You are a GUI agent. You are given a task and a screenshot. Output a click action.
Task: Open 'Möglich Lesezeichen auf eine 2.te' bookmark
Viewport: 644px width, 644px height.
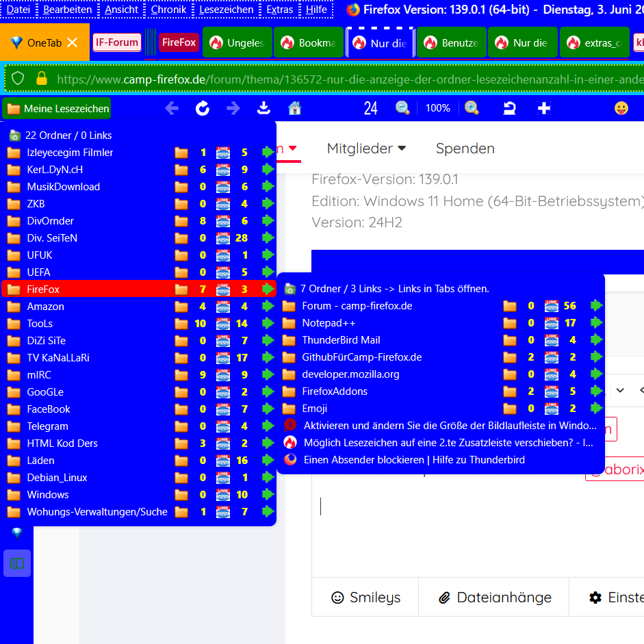pos(441,443)
